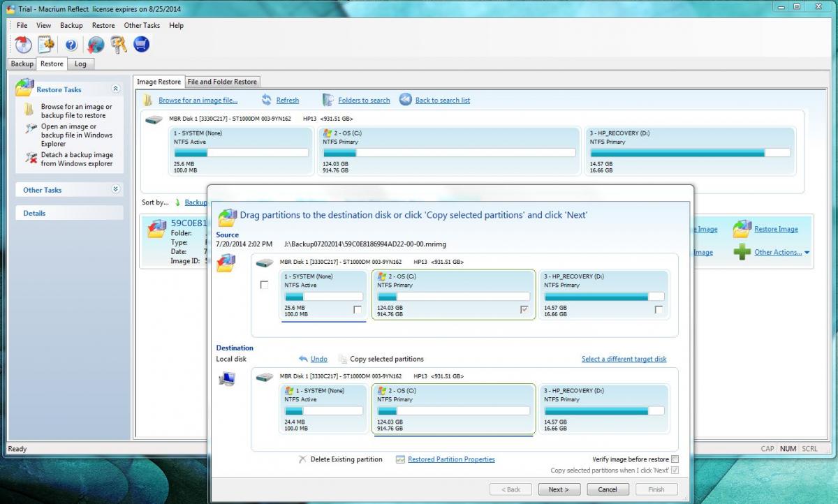Viewport: 838px width, 504px height.
Task: Switch to the Backup tab
Action: [22, 64]
